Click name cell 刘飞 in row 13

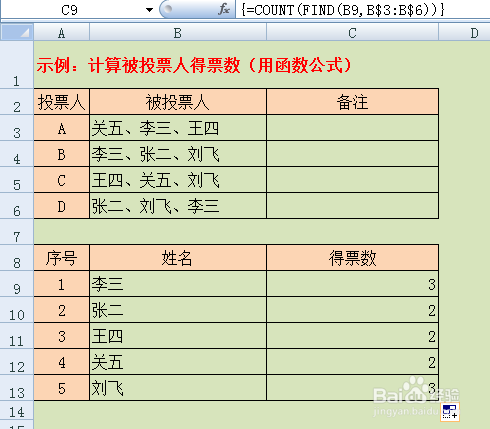[178, 388]
